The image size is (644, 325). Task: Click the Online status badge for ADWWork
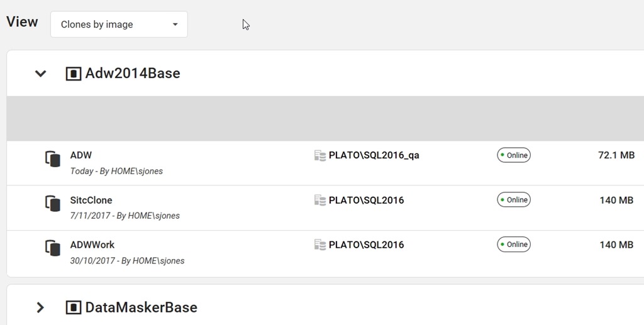513,245
